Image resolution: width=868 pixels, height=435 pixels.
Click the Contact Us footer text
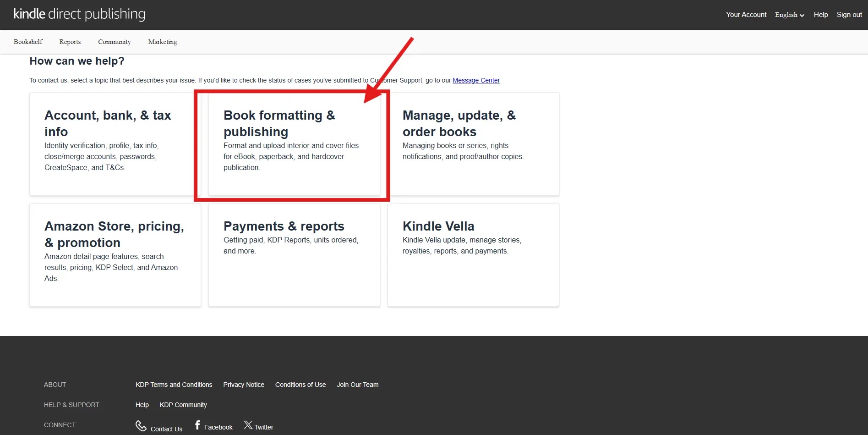(166, 429)
